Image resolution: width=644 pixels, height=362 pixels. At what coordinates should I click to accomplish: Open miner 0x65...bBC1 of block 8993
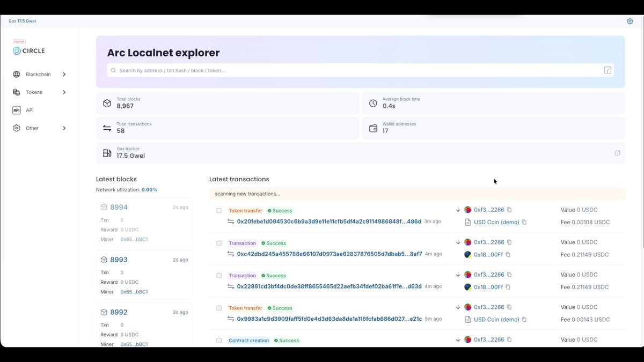pos(134,292)
